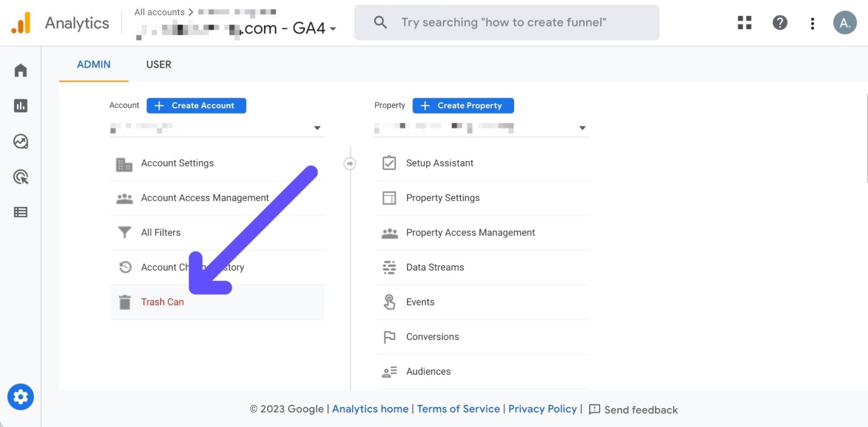Select the ADMIN tab
Image resolution: width=868 pixels, height=427 pixels.
pos(93,64)
